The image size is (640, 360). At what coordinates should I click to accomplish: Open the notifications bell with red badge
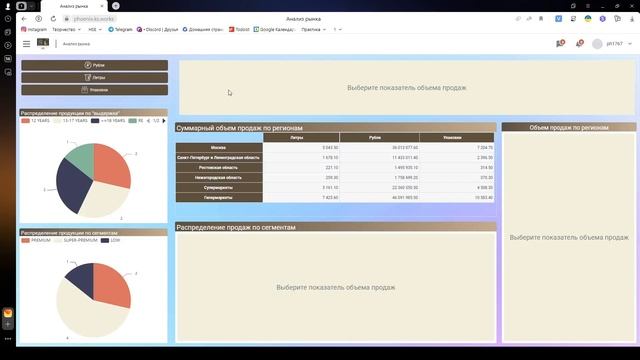(579, 43)
